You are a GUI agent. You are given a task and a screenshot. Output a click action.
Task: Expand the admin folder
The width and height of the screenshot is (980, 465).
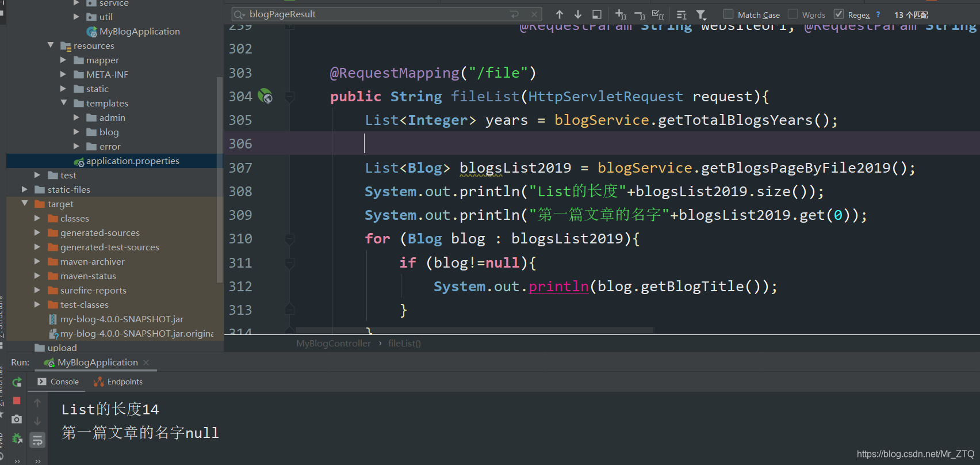tap(76, 117)
